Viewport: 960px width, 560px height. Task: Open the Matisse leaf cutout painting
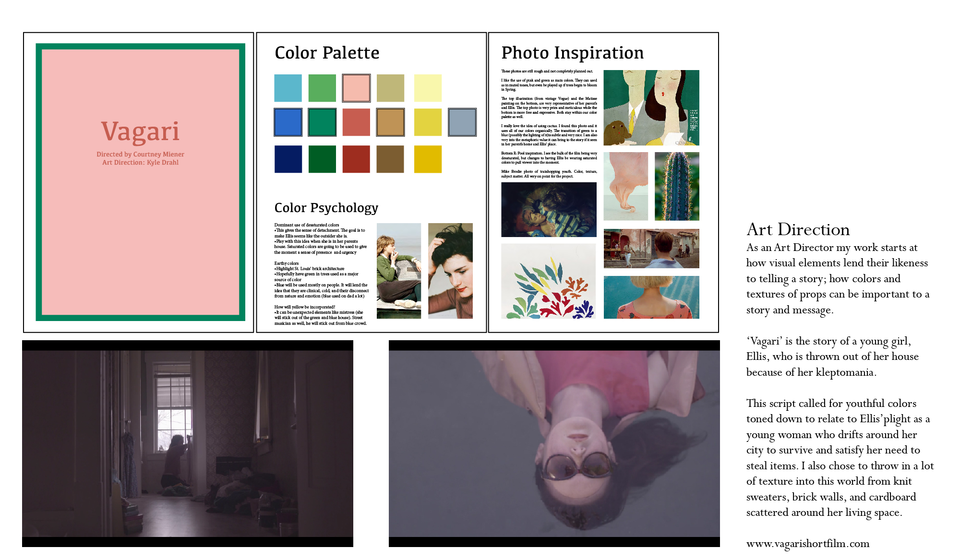(x=549, y=281)
